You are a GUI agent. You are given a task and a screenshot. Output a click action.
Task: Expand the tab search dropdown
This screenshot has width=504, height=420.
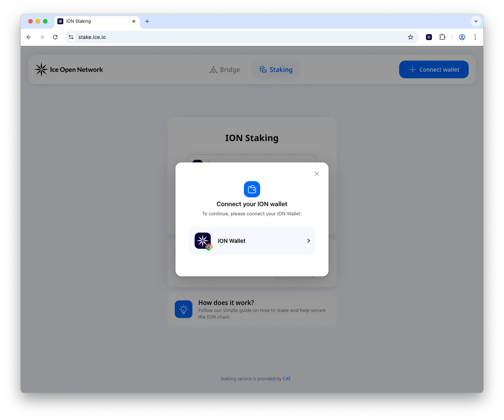coord(476,21)
